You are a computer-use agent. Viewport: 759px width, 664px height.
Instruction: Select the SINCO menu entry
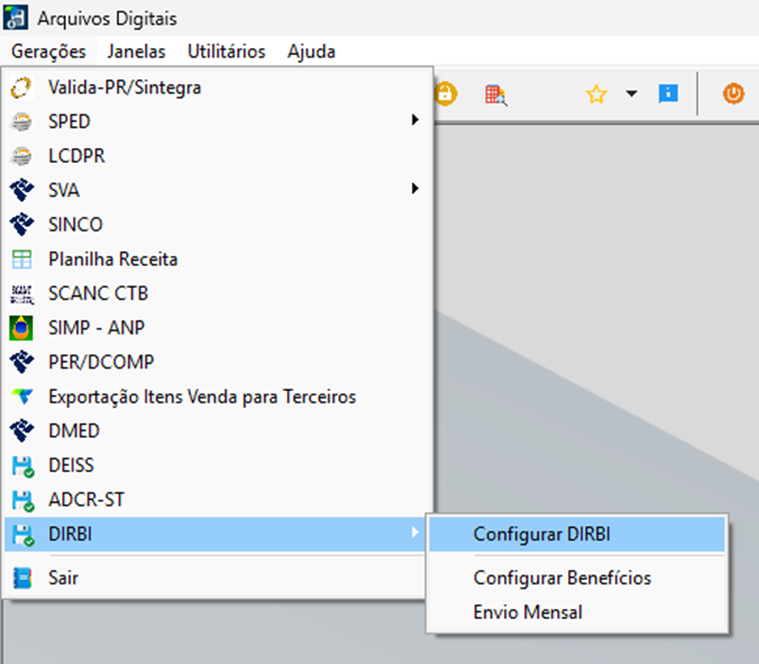coord(217,225)
